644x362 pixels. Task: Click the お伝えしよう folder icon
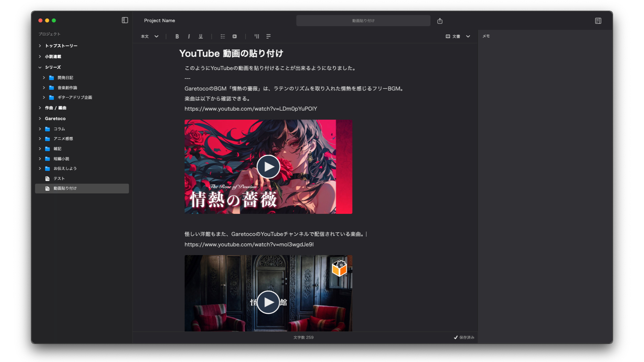pos(47,168)
